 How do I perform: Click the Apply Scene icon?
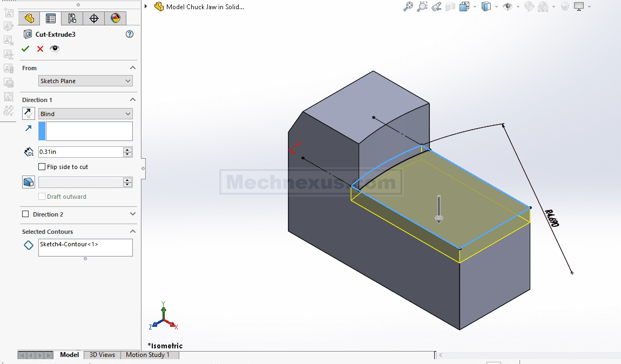pyautogui.click(x=543, y=6)
